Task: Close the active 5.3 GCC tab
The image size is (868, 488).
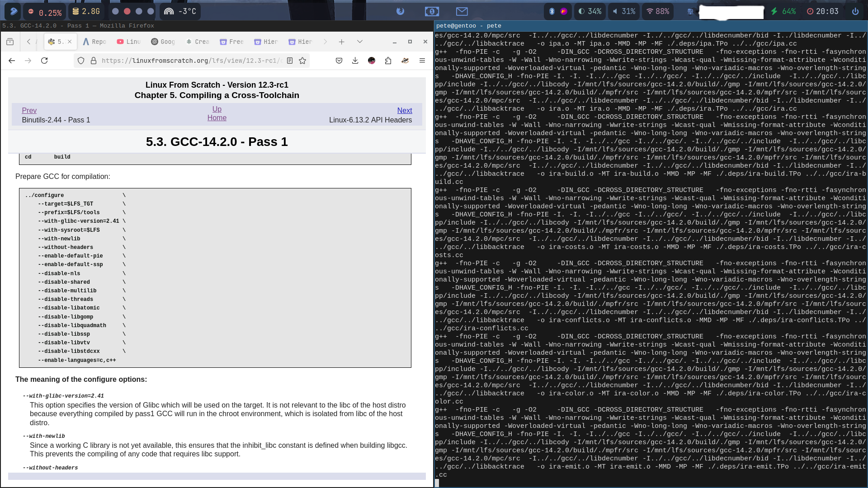Action: click(x=70, y=42)
